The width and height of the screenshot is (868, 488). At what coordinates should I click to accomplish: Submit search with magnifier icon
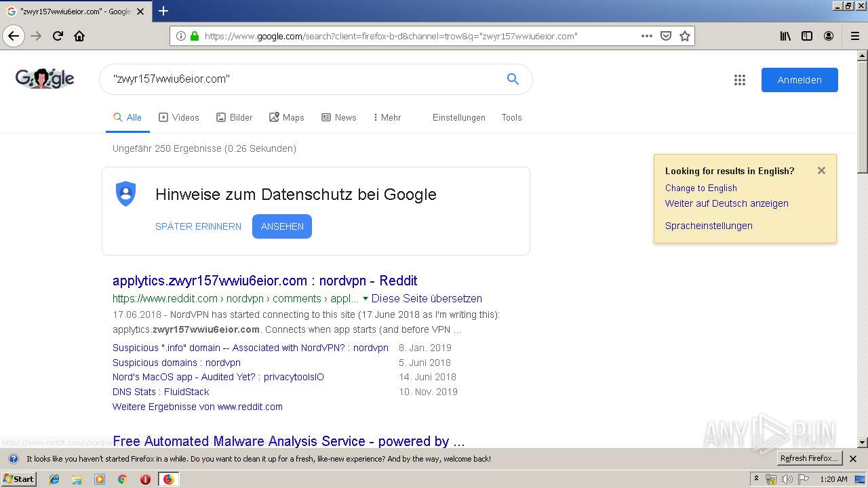pos(513,79)
